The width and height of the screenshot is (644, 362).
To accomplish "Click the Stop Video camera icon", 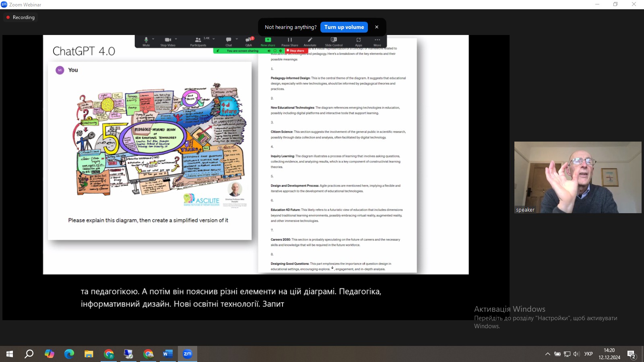I will [168, 39].
